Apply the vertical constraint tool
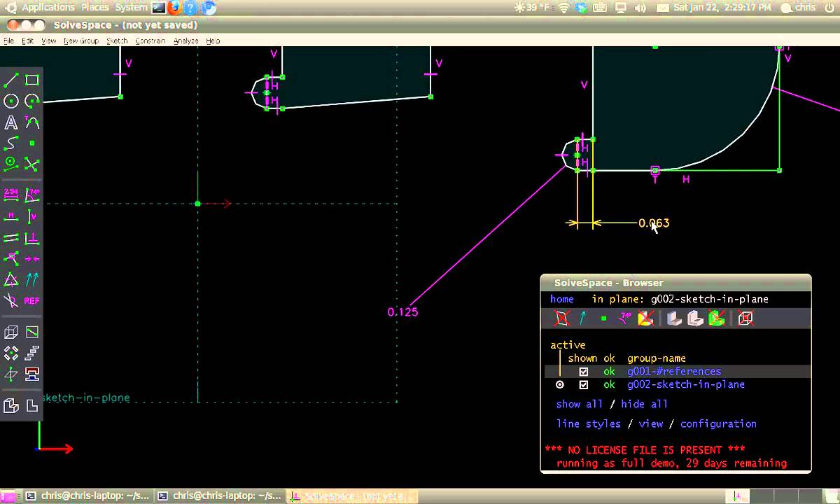The width and height of the screenshot is (840, 504). coord(32,216)
